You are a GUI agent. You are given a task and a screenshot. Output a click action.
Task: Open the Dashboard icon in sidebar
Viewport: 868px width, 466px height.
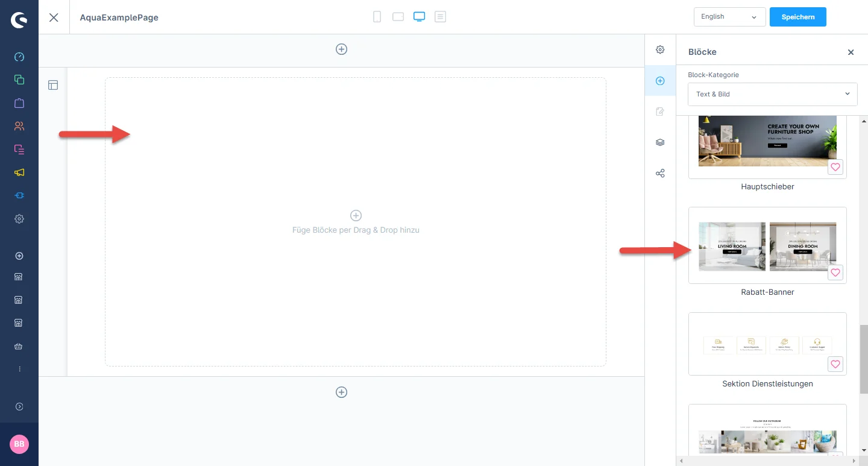(19, 57)
